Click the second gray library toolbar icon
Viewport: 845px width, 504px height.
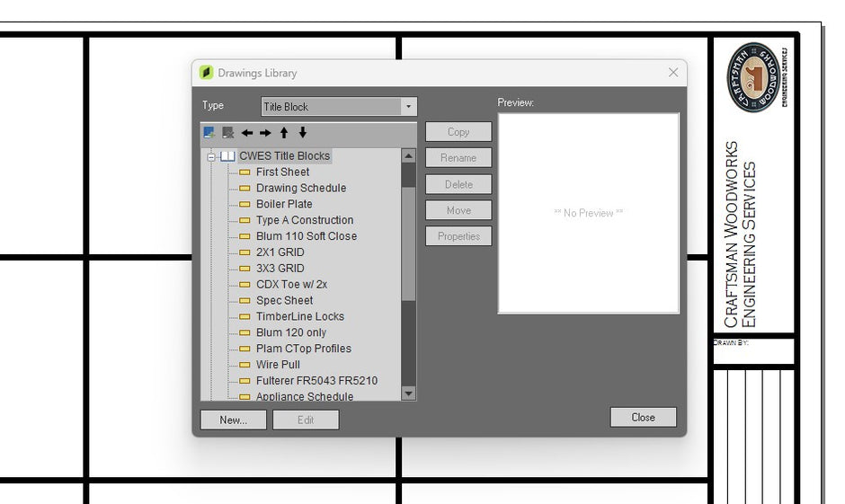(227, 133)
